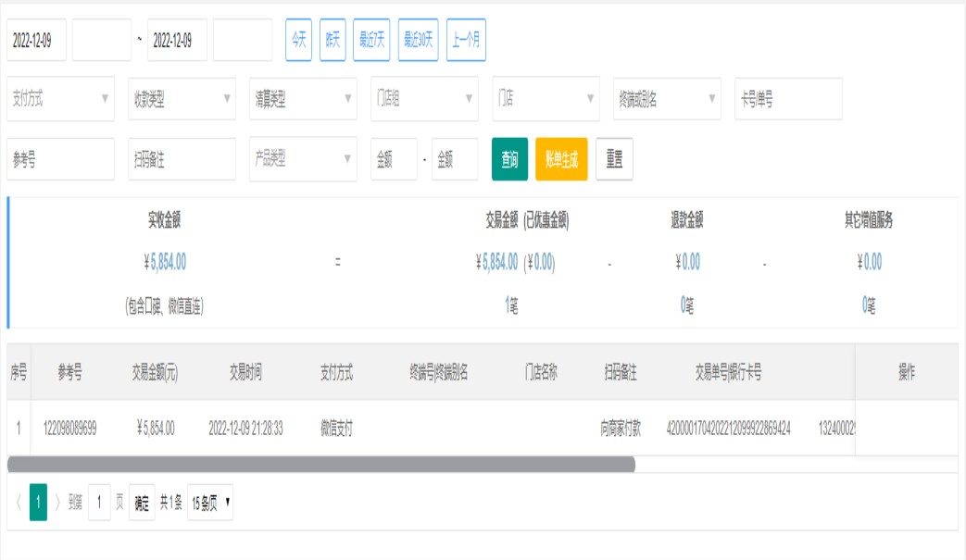The height and width of the screenshot is (560, 966).
Task: Open the 终端或别名 dropdown
Action: coord(667,99)
